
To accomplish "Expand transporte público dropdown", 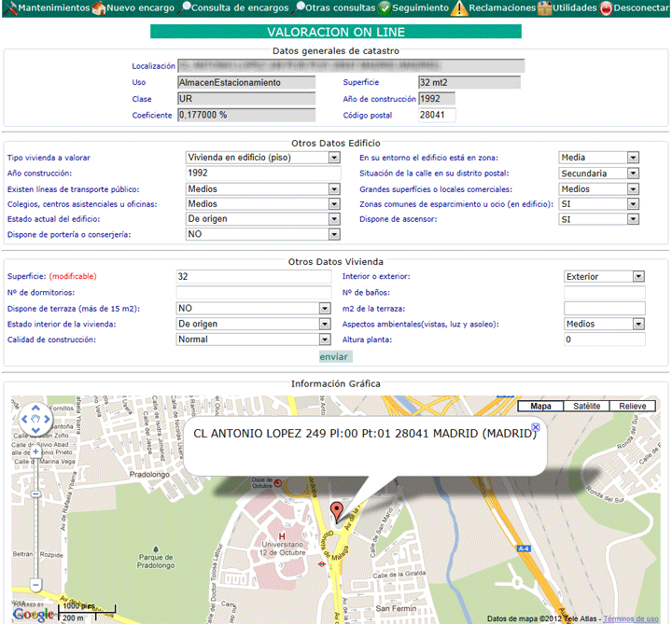I will [x=334, y=189].
